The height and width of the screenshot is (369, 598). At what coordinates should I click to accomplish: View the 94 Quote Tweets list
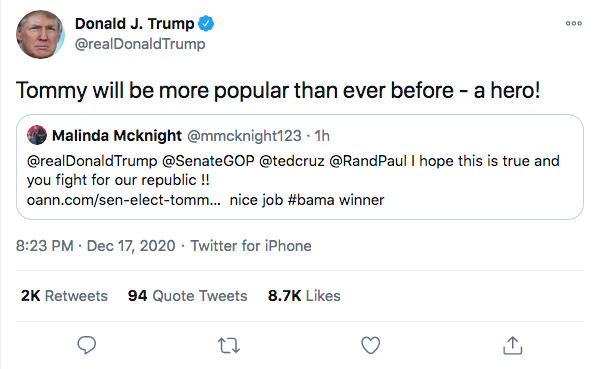(187, 296)
